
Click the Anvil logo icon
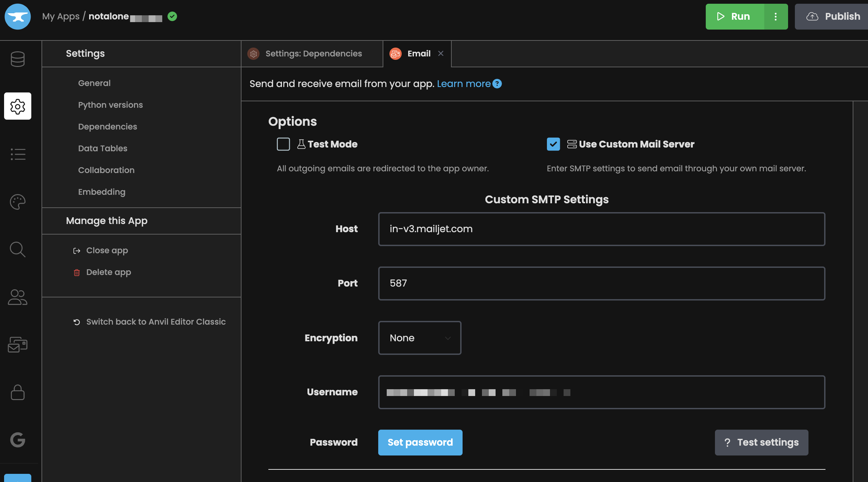18,17
